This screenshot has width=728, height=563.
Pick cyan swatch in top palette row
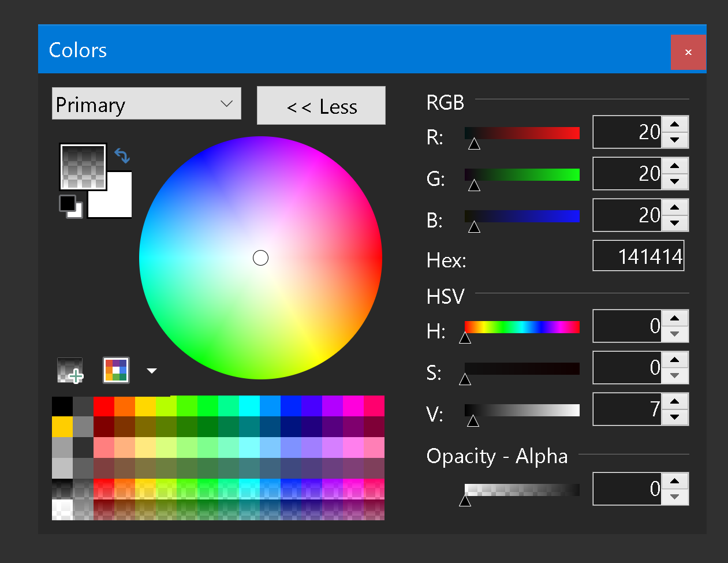point(249,406)
